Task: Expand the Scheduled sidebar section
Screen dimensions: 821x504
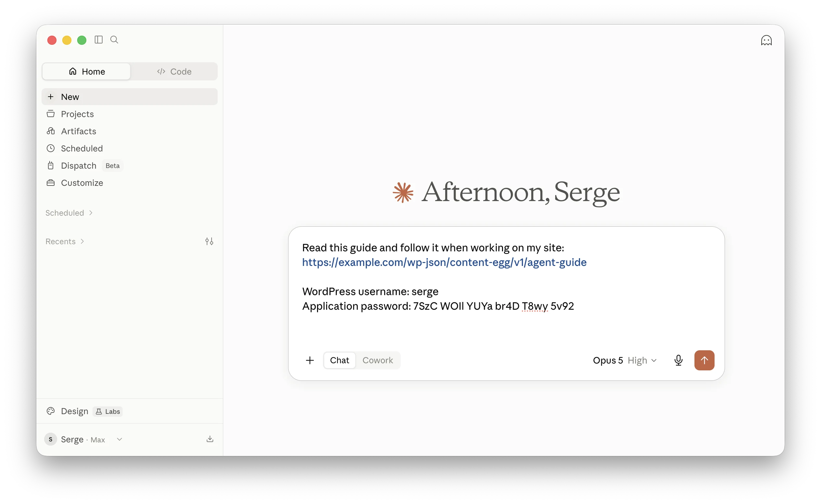Action: (x=69, y=213)
